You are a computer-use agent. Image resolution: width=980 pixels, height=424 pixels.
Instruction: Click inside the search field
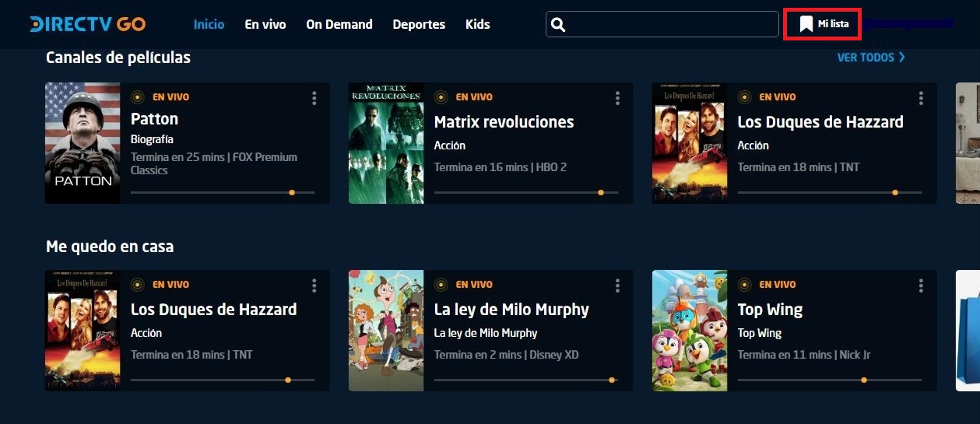[662, 24]
